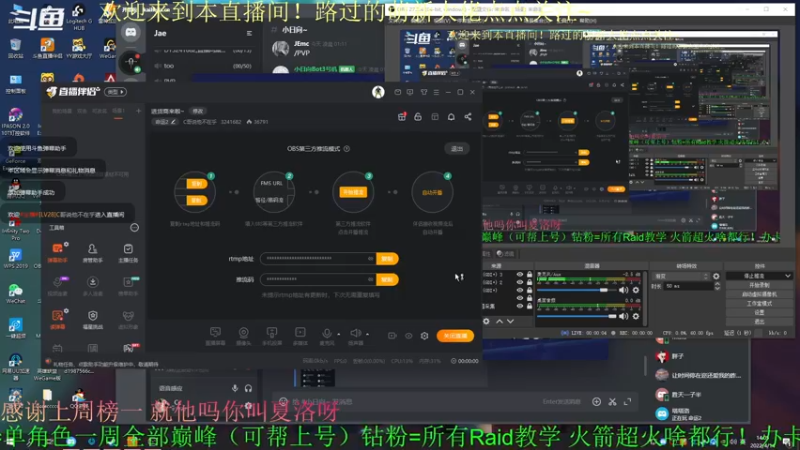Open the shield-shaped tool icon
The height and width of the screenshot is (450, 800).
pyautogui.click(x=92, y=318)
